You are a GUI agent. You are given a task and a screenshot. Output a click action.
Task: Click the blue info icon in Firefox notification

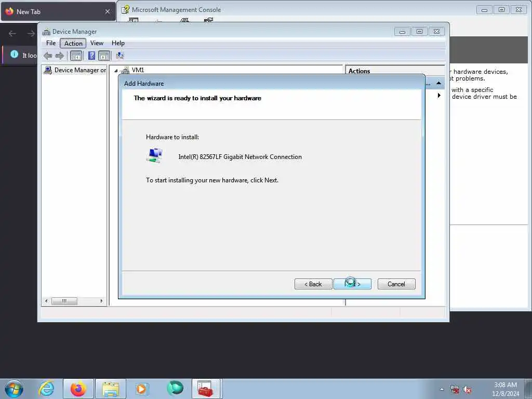pos(14,54)
